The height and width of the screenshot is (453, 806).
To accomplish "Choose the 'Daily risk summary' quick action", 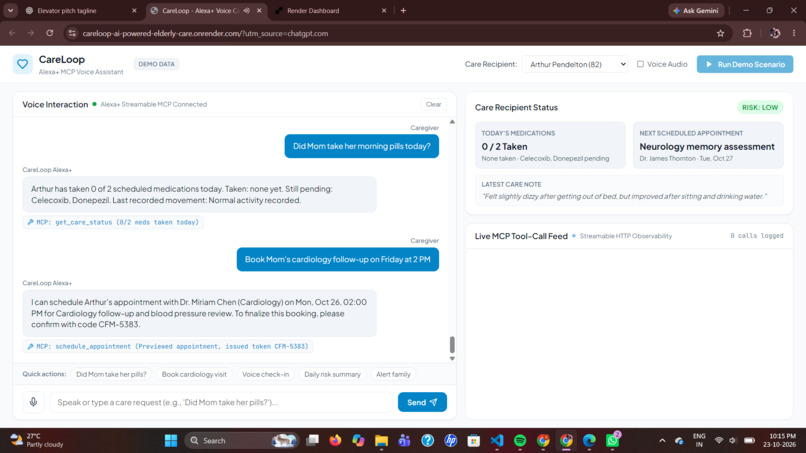I will click(332, 374).
